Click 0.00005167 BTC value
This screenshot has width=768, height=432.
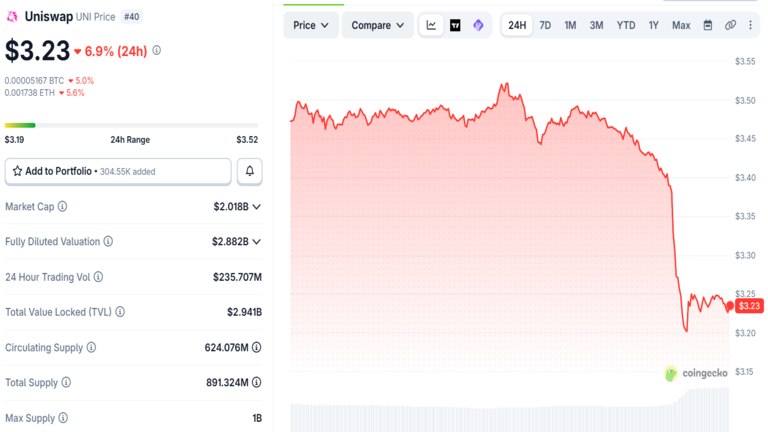34,81
